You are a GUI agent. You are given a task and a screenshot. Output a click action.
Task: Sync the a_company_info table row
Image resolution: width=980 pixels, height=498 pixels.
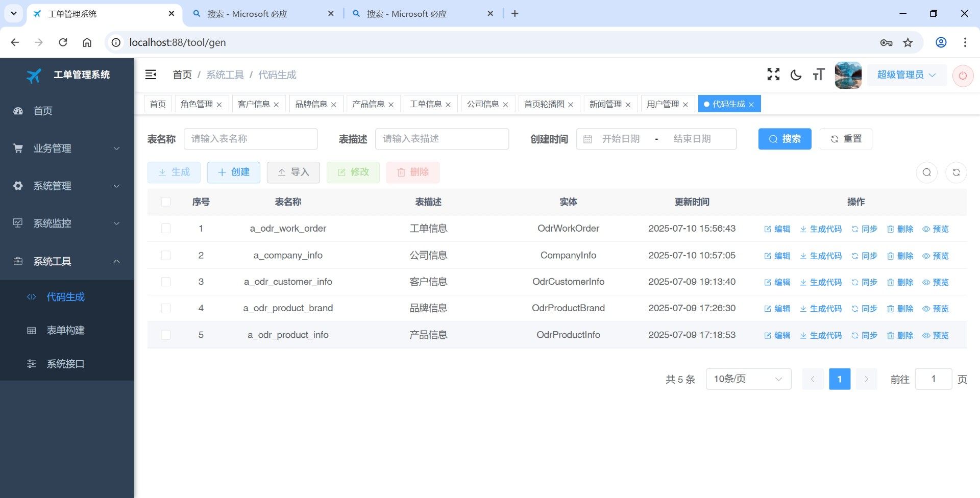tap(864, 256)
